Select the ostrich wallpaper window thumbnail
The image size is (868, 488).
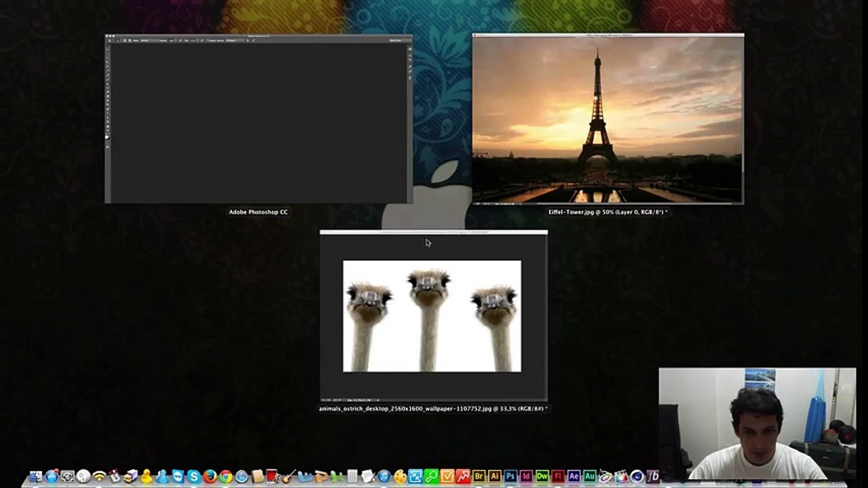(x=433, y=316)
